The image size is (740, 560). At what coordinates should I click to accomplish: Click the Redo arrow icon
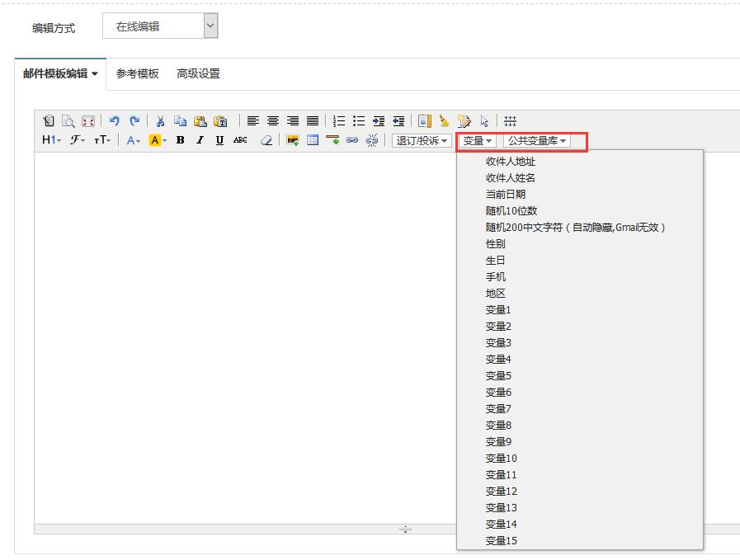[x=134, y=120]
